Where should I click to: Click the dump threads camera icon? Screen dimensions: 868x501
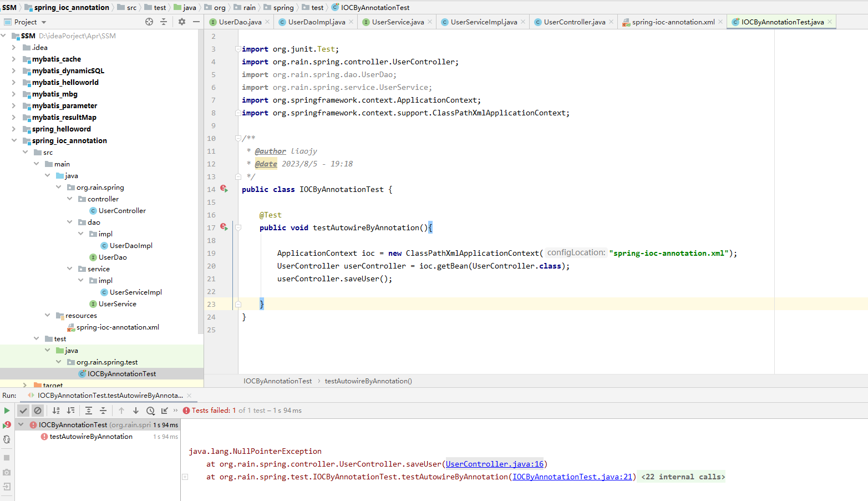7,472
